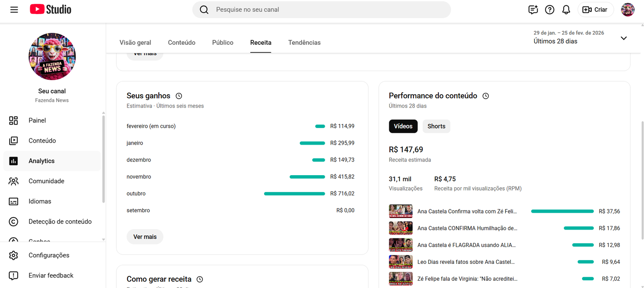Image resolution: width=644 pixels, height=288 pixels.
Task: Click the channel search field
Action: [x=322, y=10]
